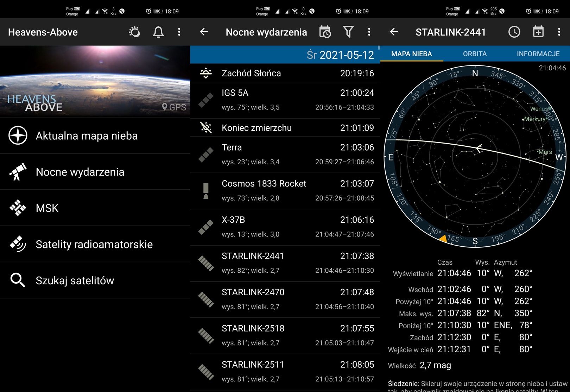Add STARLINK-2441 pass to calendar
This screenshot has height=392, width=570.
[x=538, y=32]
